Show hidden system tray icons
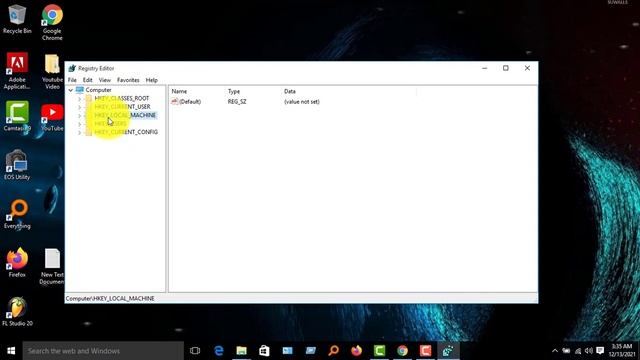The image size is (640, 360). click(555, 351)
